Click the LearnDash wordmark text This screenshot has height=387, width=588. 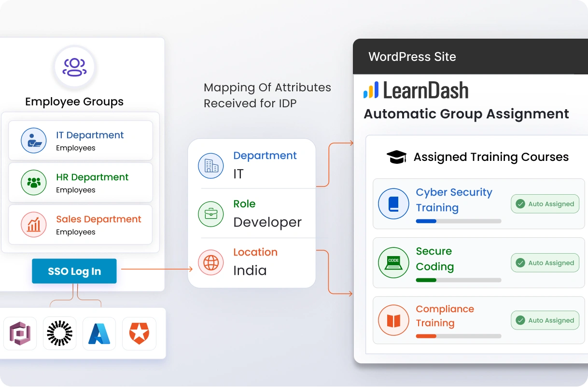click(426, 90)
